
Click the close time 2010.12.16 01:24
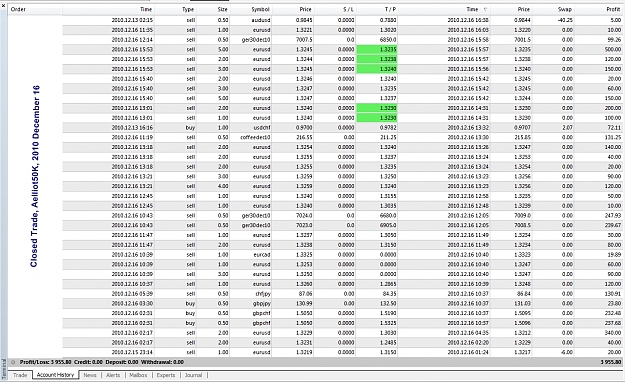(x=468, y=352)
